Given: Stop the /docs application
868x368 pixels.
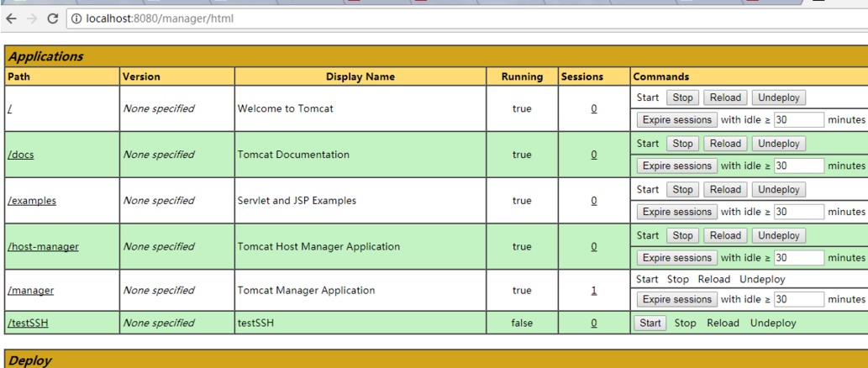Looking at the screenshot, I should tap(682, 144).
